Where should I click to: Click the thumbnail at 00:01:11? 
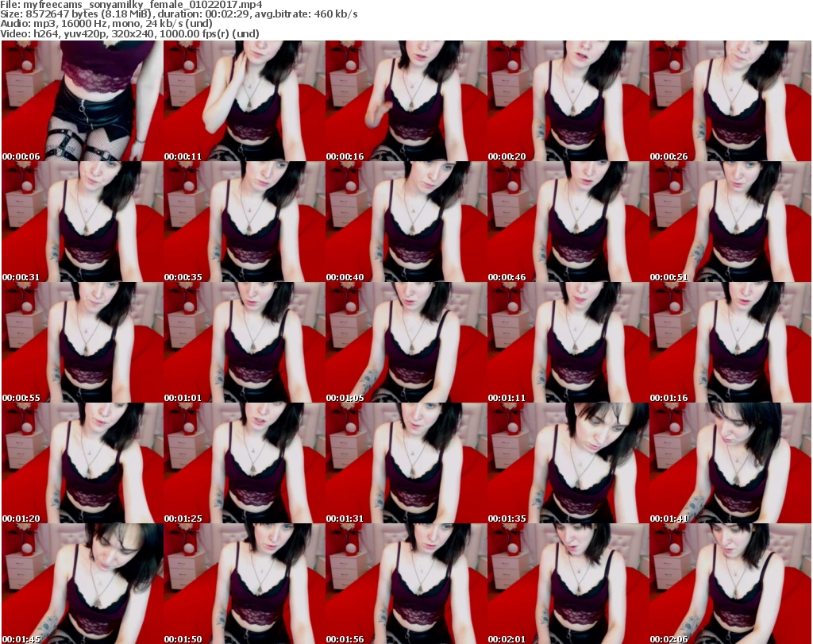(568, 343)
